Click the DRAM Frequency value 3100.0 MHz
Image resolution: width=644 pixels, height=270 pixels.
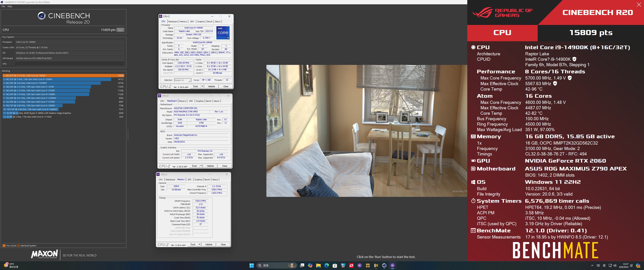click(x=201, y=201)
